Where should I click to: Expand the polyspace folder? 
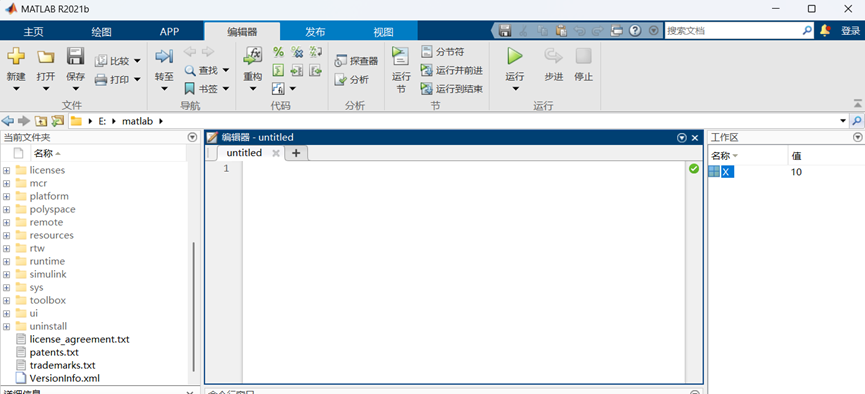pos(7,210)
